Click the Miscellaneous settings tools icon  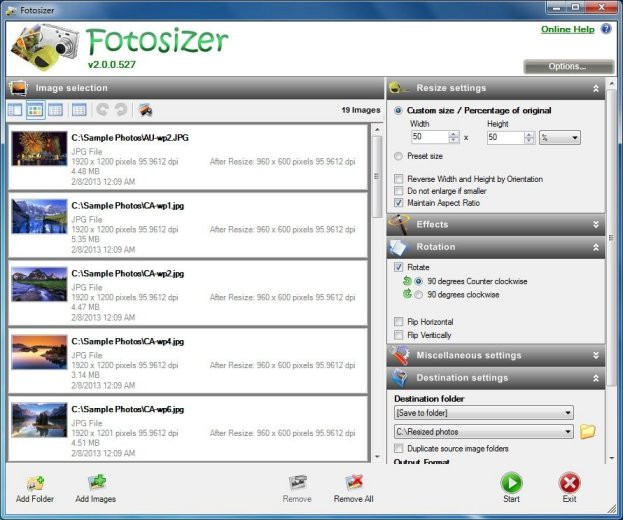400,355
